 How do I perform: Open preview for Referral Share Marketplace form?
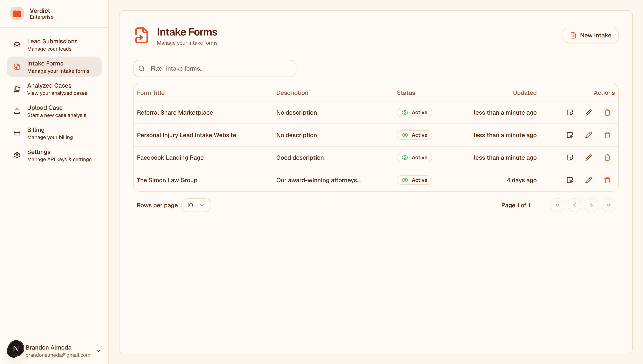(x=570, y=112)
